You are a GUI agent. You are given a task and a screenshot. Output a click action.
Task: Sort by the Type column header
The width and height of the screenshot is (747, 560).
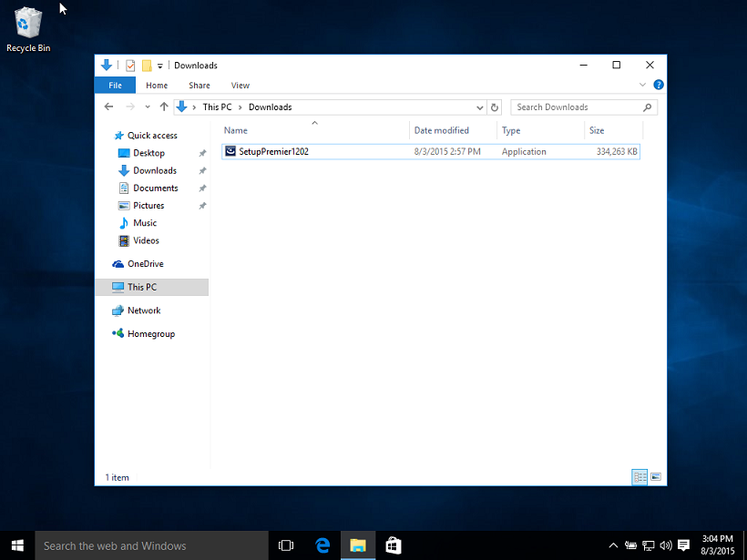pyautogui.click(x=540, y=130)
